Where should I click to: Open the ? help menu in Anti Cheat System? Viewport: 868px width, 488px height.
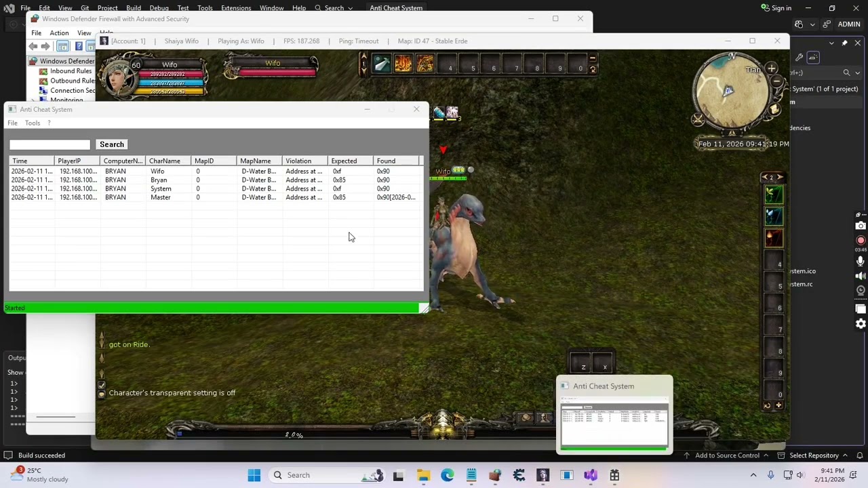pyautogui.click(x=49, y=123)
